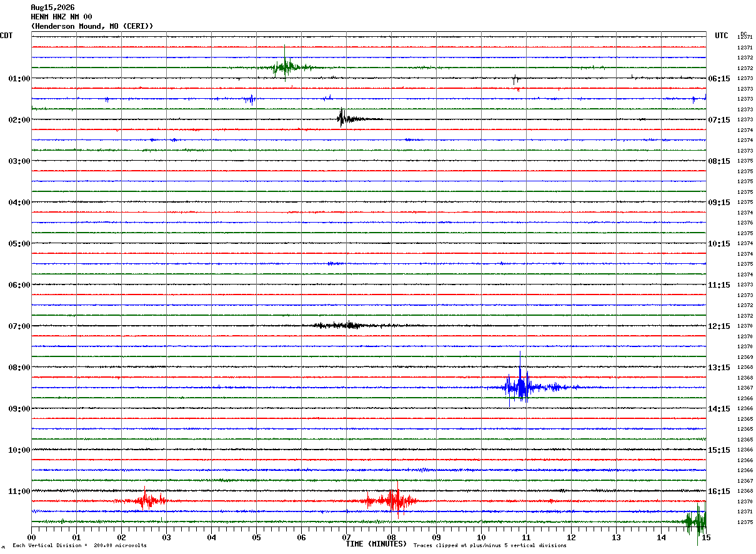The height and width of the screenshot is (554, 756).
Task: Click the 07:00 CDT time label
Action: (x=19, y=326)
